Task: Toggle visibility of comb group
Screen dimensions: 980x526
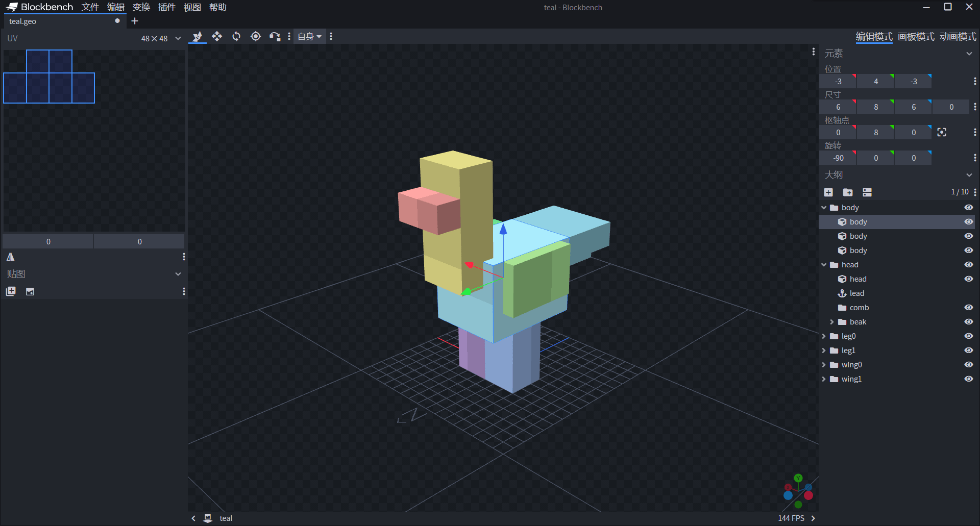Action: [x=968, y=308]
